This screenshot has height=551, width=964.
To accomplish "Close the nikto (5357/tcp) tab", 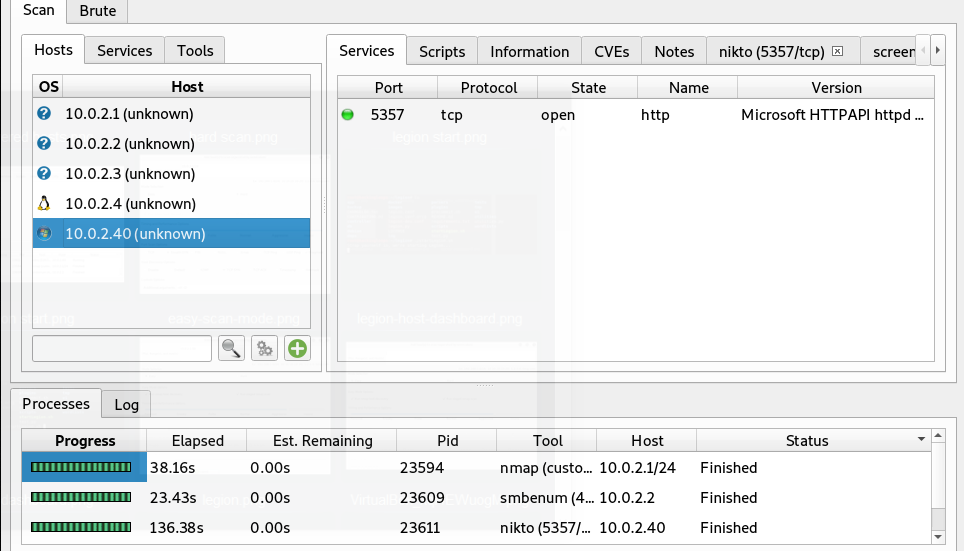I will coord(838,51).
